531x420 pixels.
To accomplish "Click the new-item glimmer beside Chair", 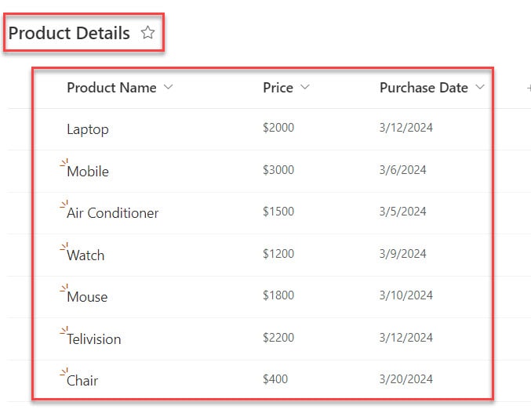I will pos(64,372).
